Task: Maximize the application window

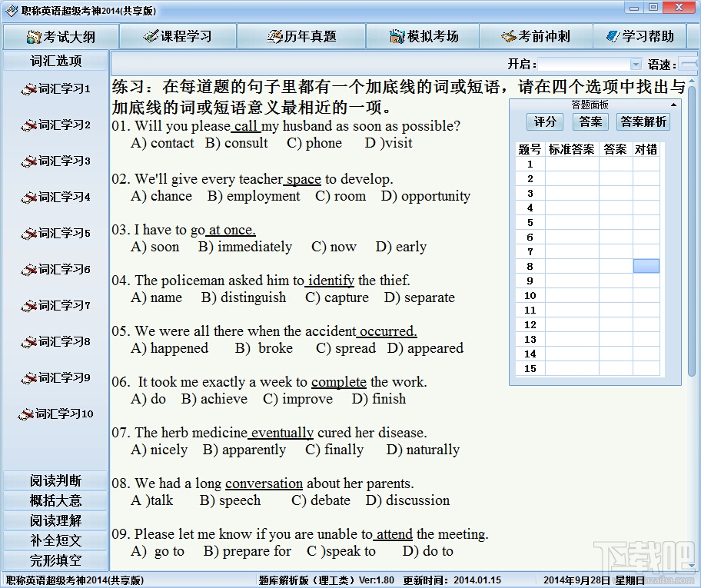Action: (x=653, y=8)
